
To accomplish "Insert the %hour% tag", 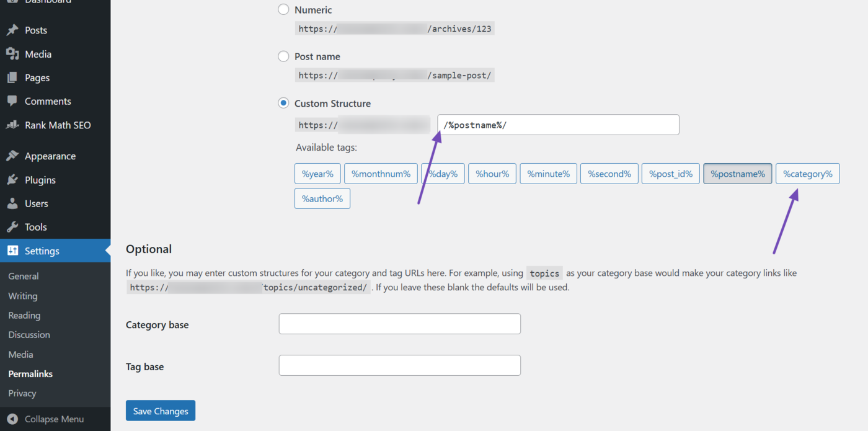I will pyautogui.click(x=492, y=174).
